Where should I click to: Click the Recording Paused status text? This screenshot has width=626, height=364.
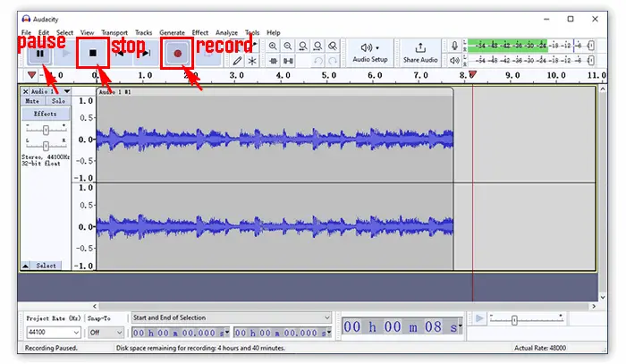51,348
